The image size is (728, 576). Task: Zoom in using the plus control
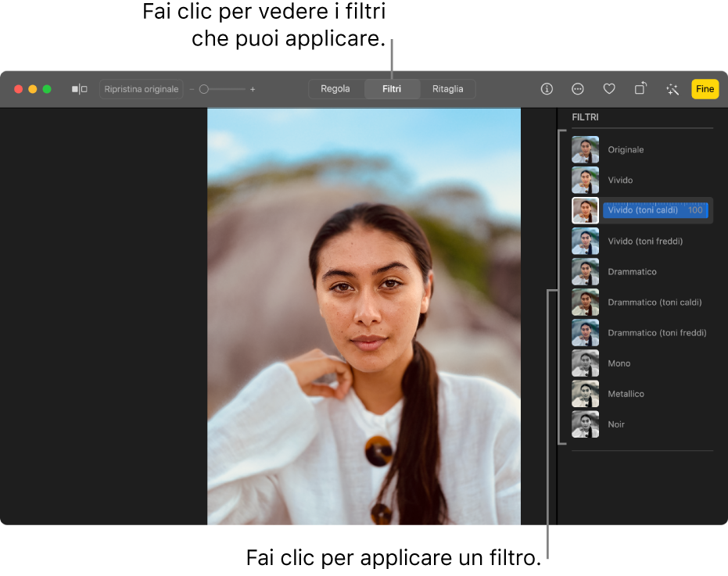[x=253, y=89]
